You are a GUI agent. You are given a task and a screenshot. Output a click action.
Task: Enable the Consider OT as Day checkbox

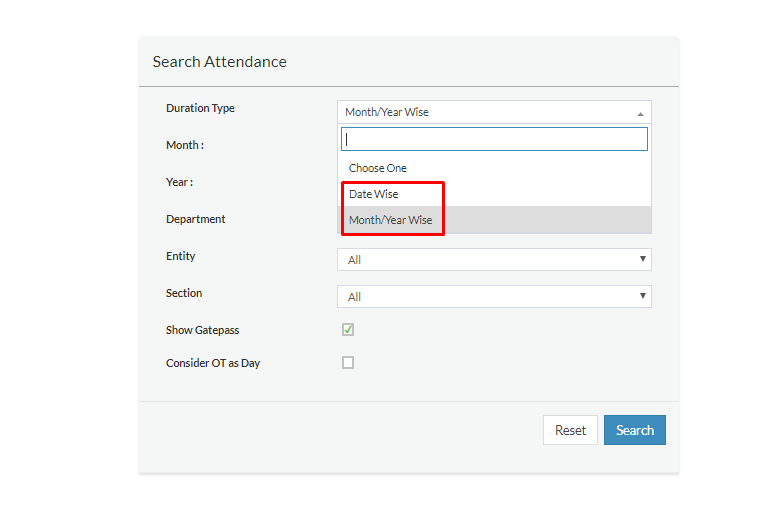pos(348,363)
